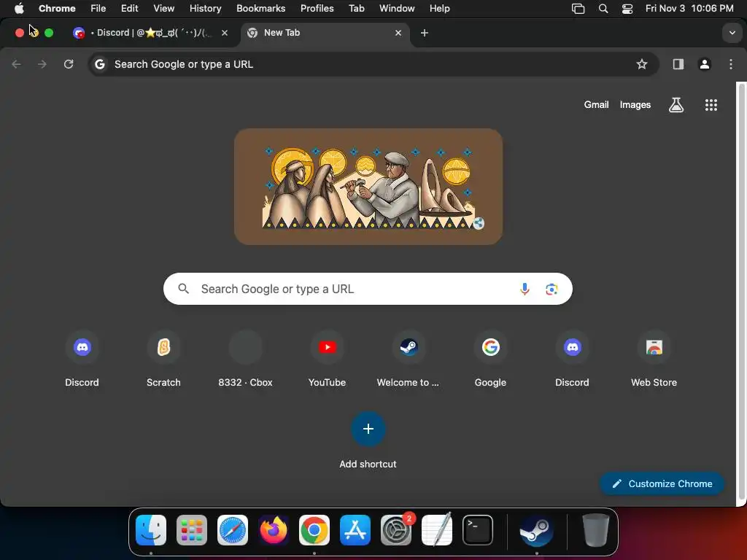Screen dimensions: 747x560
Task: Click the back navigation arrow
Action: [16, 64]
